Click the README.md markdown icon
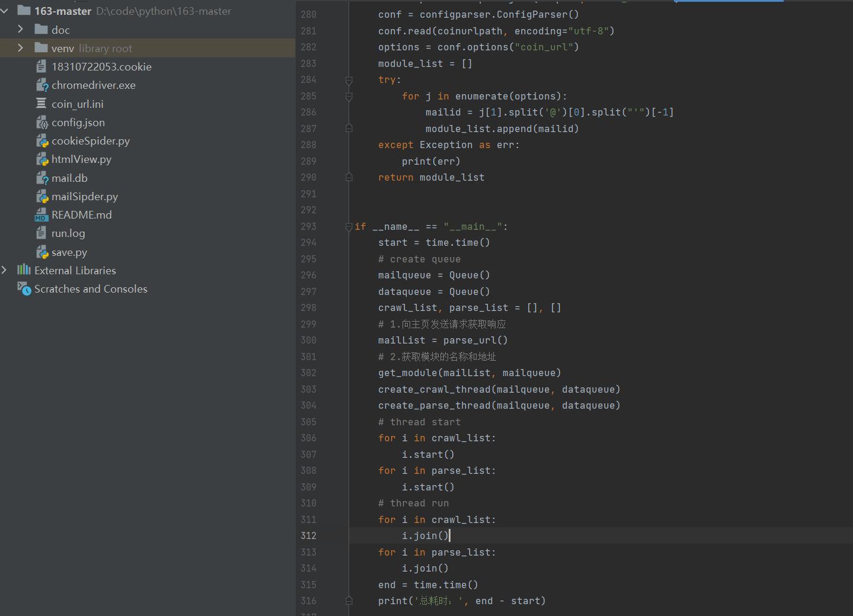This screenshot has height=616, width=853. [41, 214]
